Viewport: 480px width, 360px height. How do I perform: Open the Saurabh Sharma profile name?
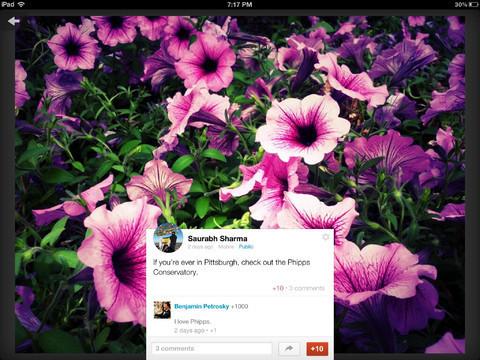point(217,238)
